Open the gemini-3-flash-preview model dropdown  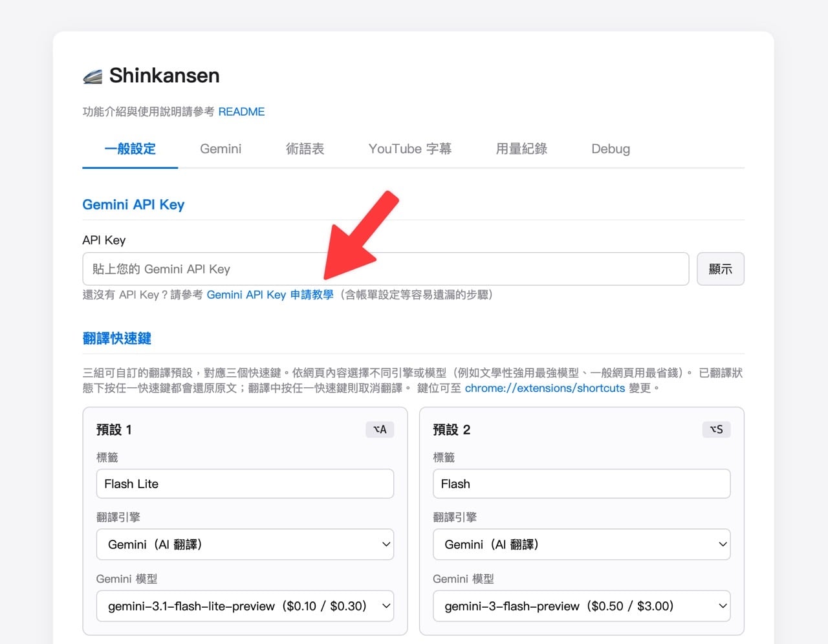coord(581,606)
